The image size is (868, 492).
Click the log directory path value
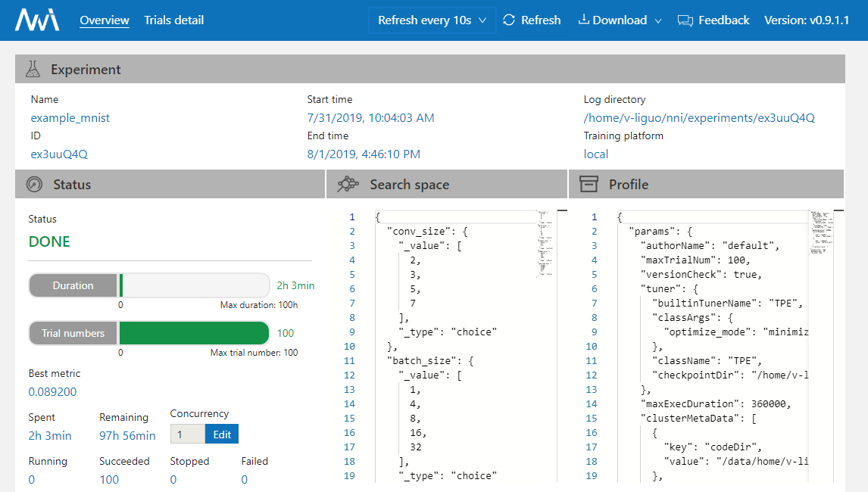698,118
